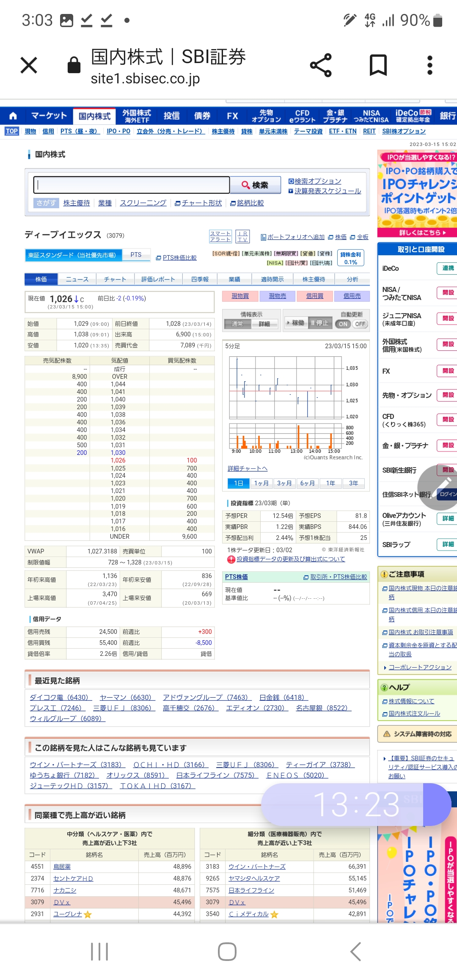Turn auto refresh OFF
457x980 pixels.
click(x=360, y=324)
